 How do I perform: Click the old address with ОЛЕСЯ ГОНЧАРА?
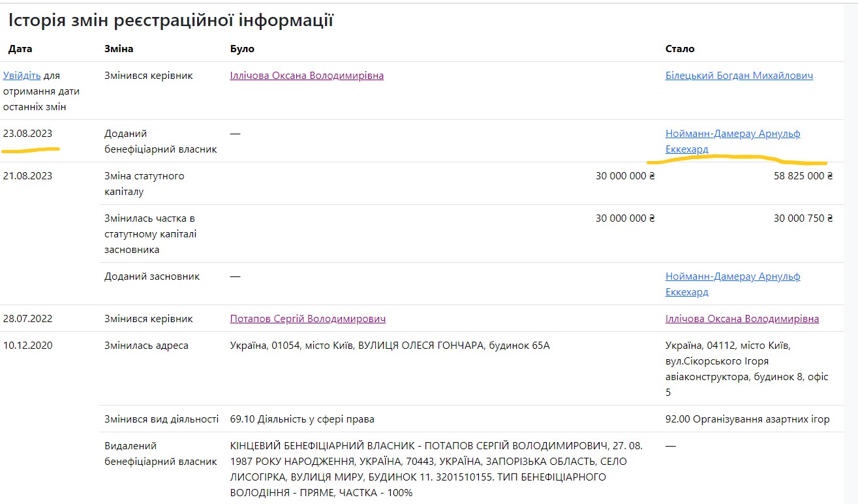pyautogui.click(x=390, y=346)
